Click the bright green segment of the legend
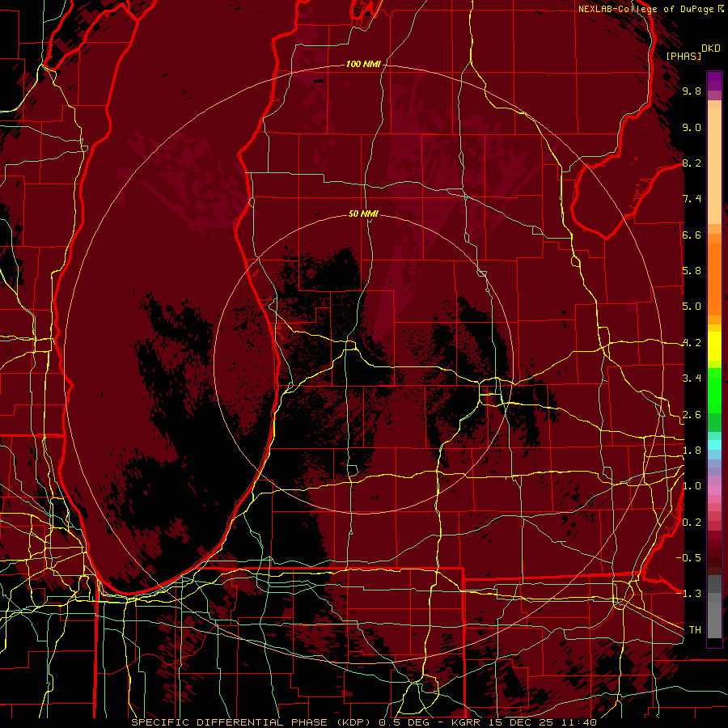This screenshot has width=728, height=728. pyautogui.click(x=714, y=392)
